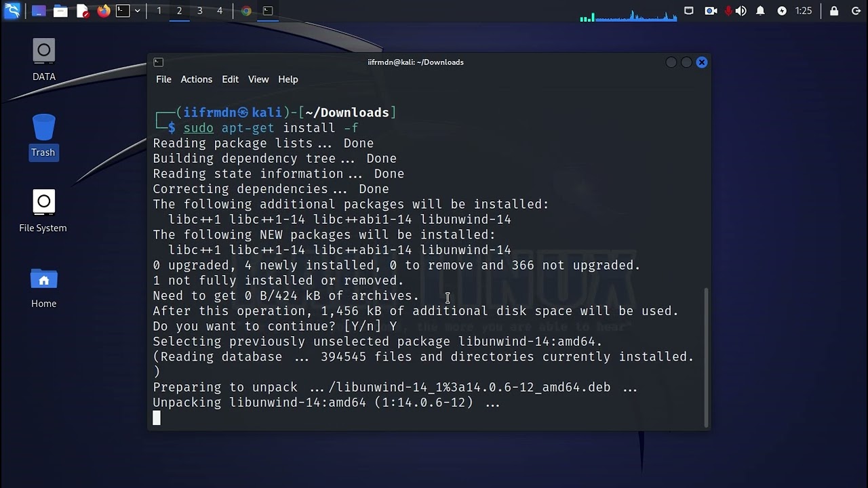
Task: Click the screen recorder camera tray icon
Action: tap(711, 11)
